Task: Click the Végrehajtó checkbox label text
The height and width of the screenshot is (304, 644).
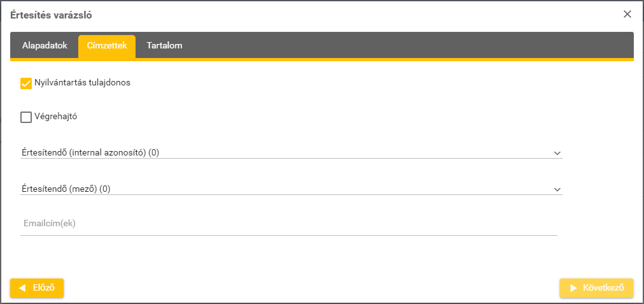Action: [x=56, y=117]
